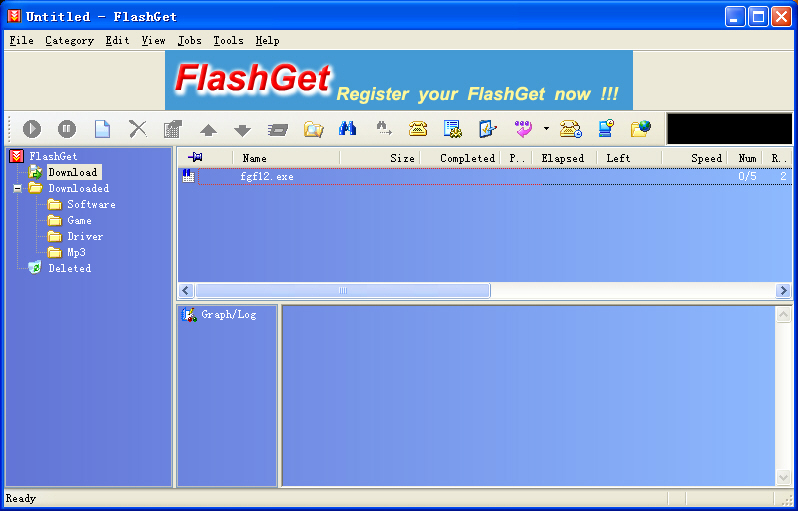Click the open folder toolbar icon

pyautogui.click(x=314, y=129)
